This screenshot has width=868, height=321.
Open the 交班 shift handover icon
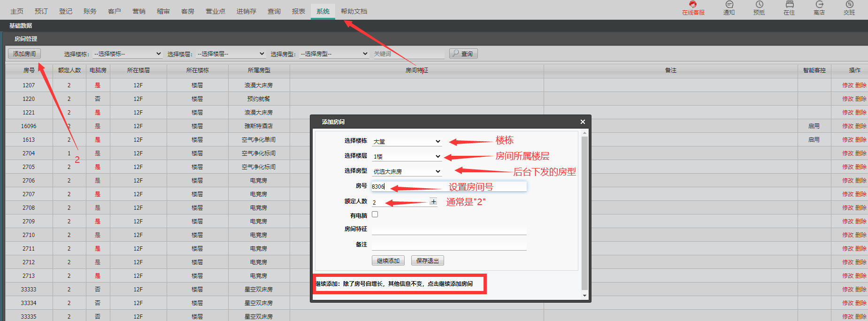pyautogui.click(x=849, y=5)
